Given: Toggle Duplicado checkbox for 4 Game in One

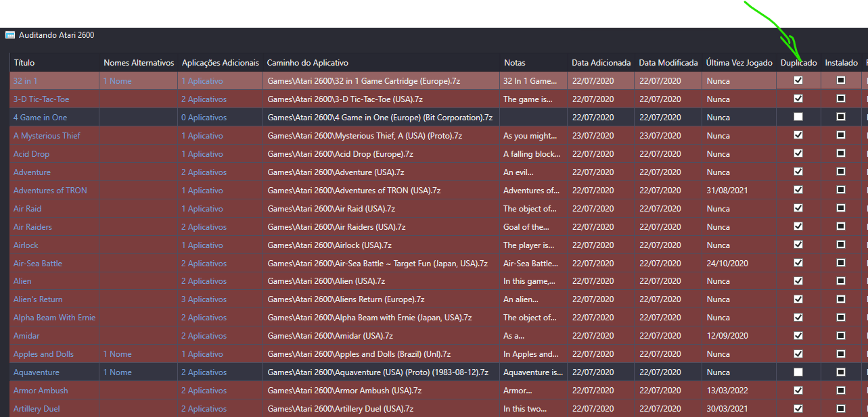Looking at the screenshot, I should click(x=798, y=117).
